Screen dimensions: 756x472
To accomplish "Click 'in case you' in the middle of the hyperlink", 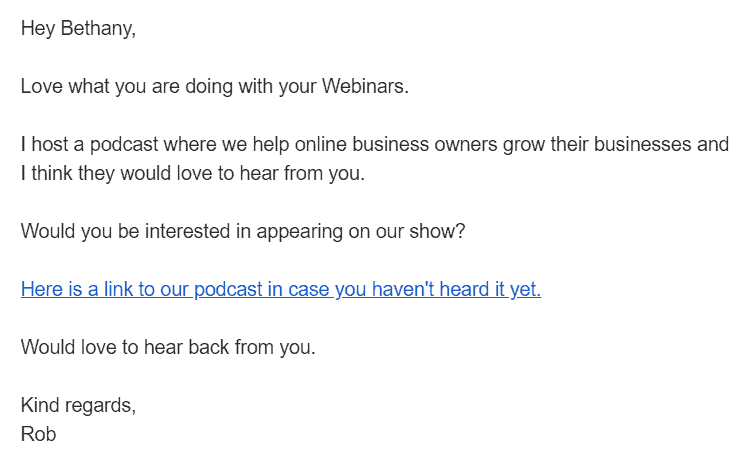I will click(317, 289).
